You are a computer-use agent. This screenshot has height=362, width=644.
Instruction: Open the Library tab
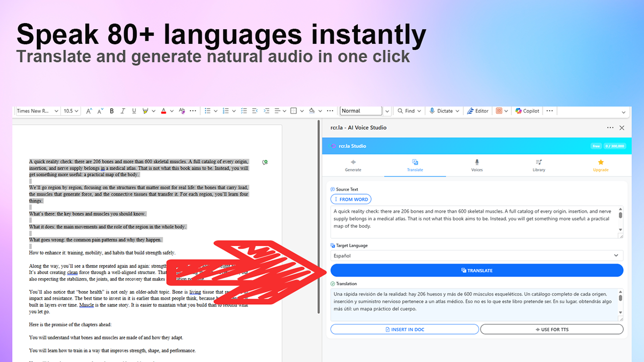(539, 165)
